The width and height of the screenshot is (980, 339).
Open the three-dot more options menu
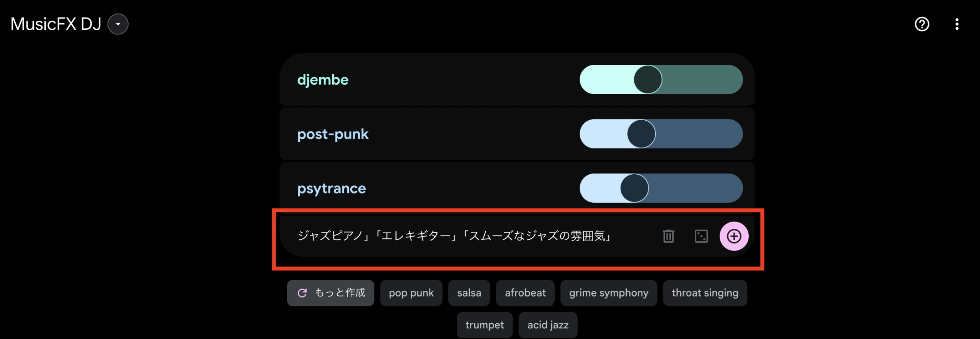[x=957, y=24]
